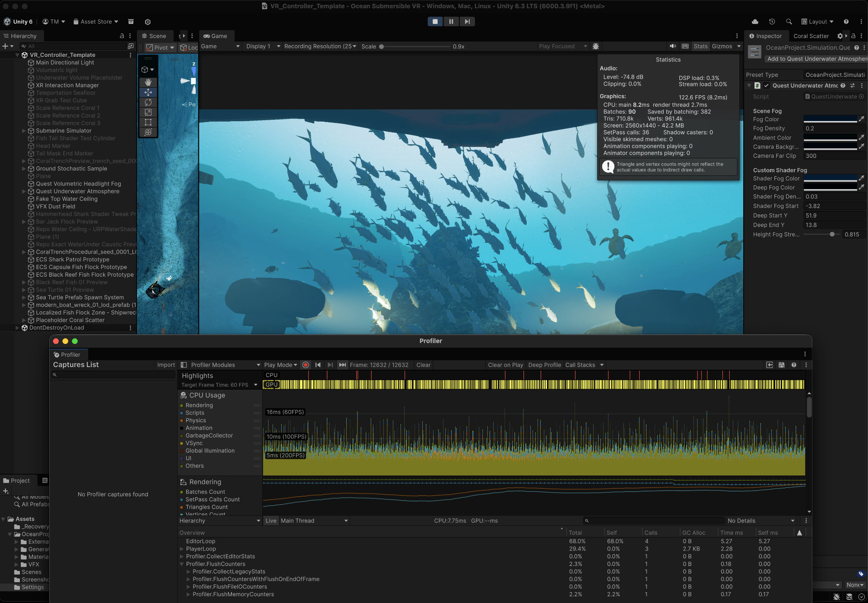Open the Display 1 dropdown in Game view
Viewport: 868px width, 603px height.
pyautogui.click(x=263, y=46)
